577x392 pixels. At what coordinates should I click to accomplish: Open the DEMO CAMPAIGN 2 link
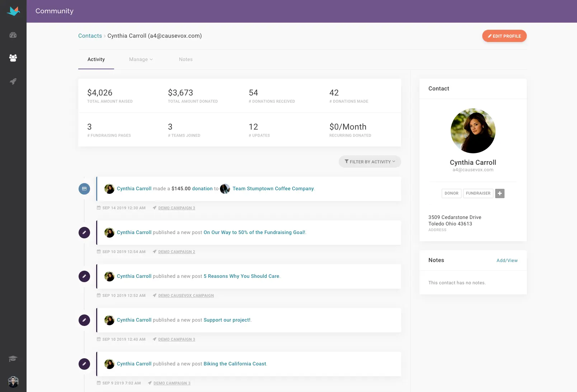pos(177,252)
